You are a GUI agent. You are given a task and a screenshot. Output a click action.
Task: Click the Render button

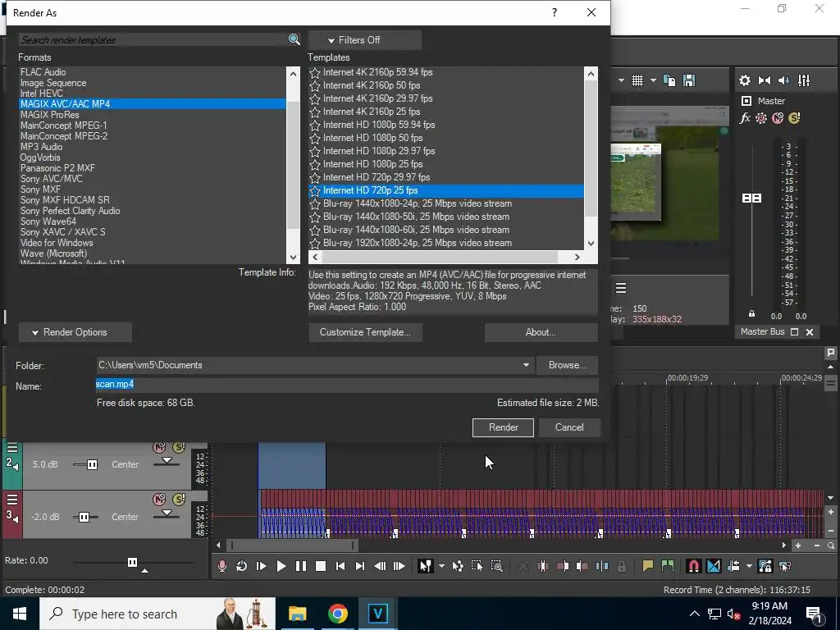[503, 427]
